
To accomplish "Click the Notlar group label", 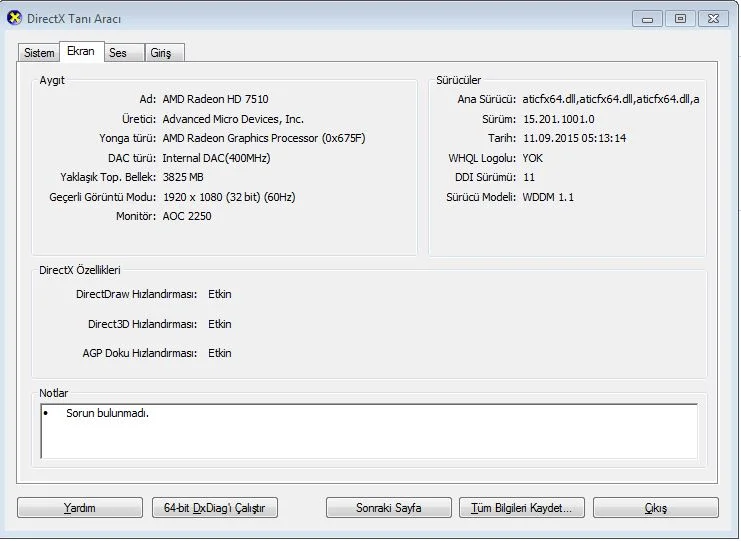I will pyautogui.click(x=53, y=393).
